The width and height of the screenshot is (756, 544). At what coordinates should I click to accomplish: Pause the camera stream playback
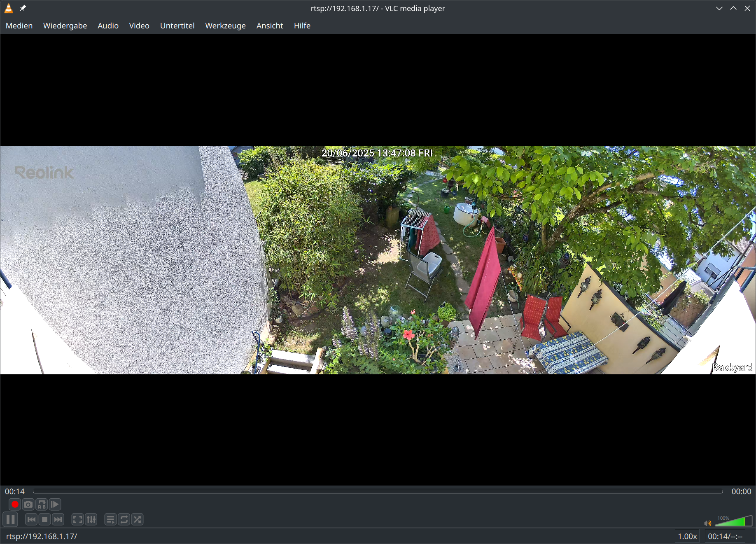pyautogui.click(x=11, y=520)
